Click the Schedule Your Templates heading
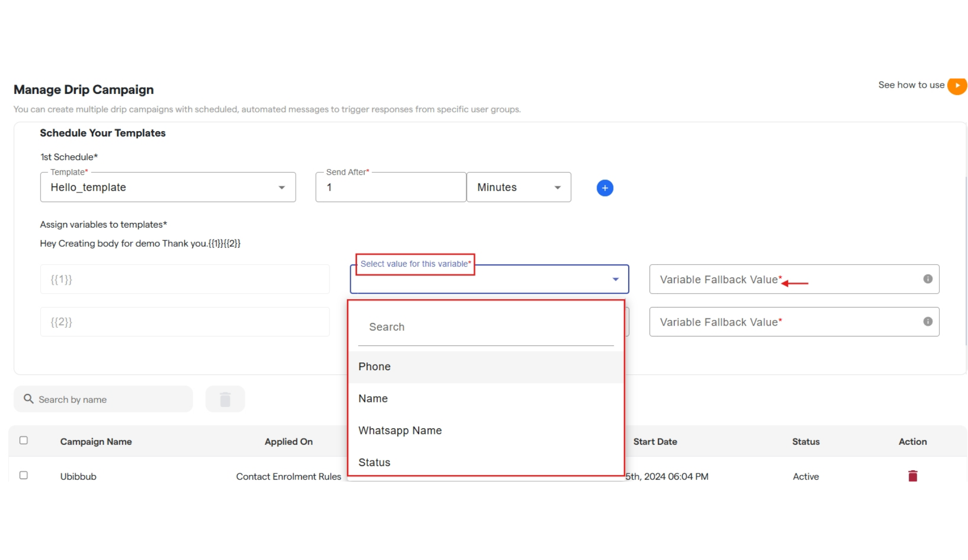Screen dimensions: 968x560 [x=103, y=133]
